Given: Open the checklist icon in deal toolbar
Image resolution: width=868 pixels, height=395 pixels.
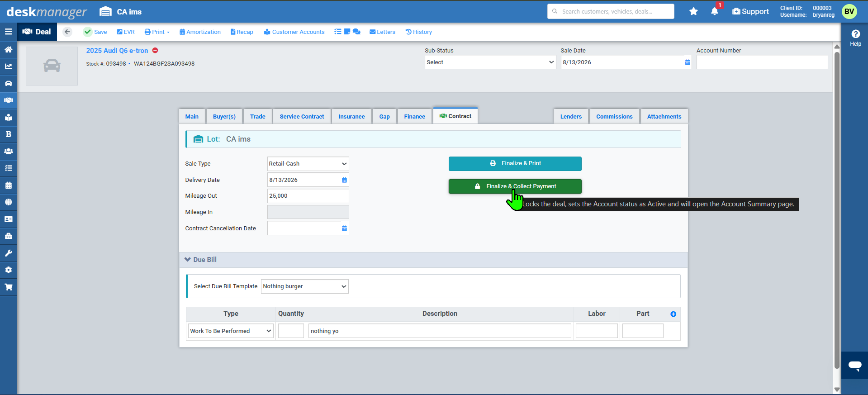Looking at the screenshot, I should point(338,32).
